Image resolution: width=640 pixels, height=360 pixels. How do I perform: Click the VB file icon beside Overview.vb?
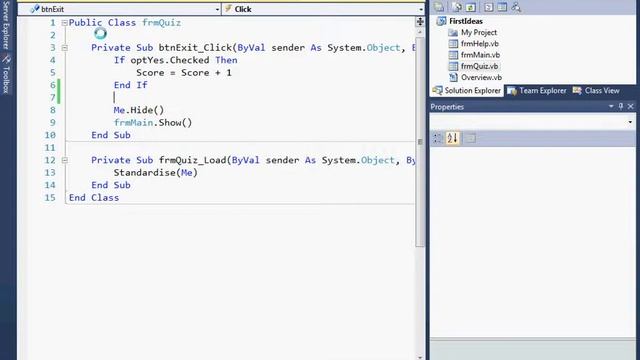pos(453,77)
